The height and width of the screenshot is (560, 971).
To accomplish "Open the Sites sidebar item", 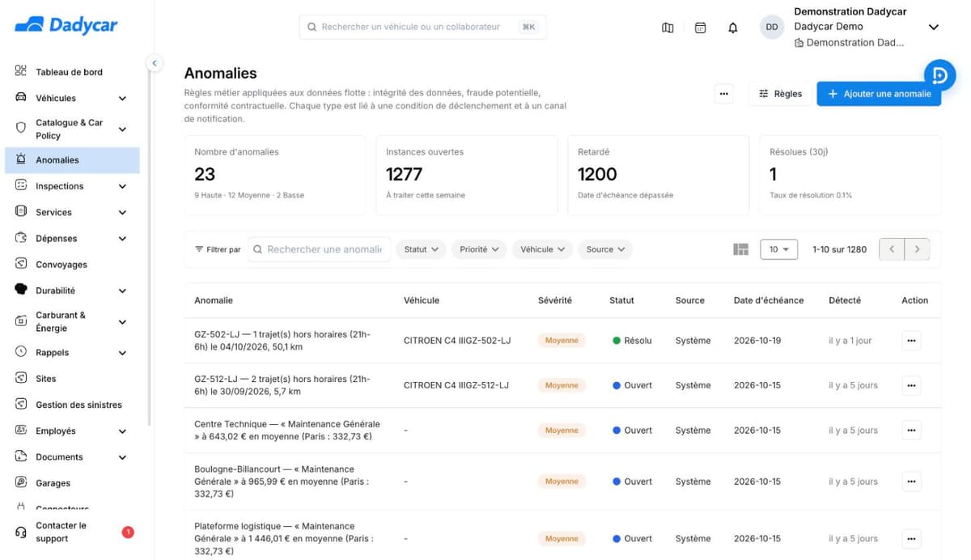I will (72, 379).
